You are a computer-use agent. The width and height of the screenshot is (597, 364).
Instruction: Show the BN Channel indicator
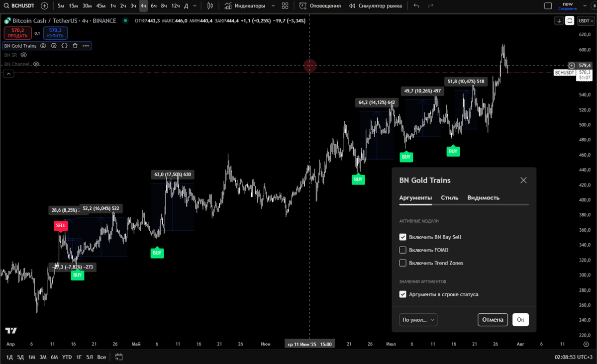(36, 64)
